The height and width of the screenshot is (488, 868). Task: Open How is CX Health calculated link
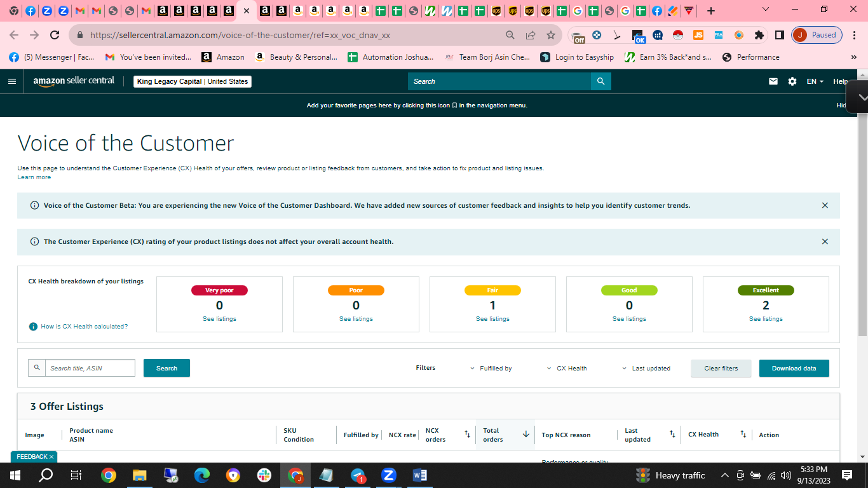point(85,327)
